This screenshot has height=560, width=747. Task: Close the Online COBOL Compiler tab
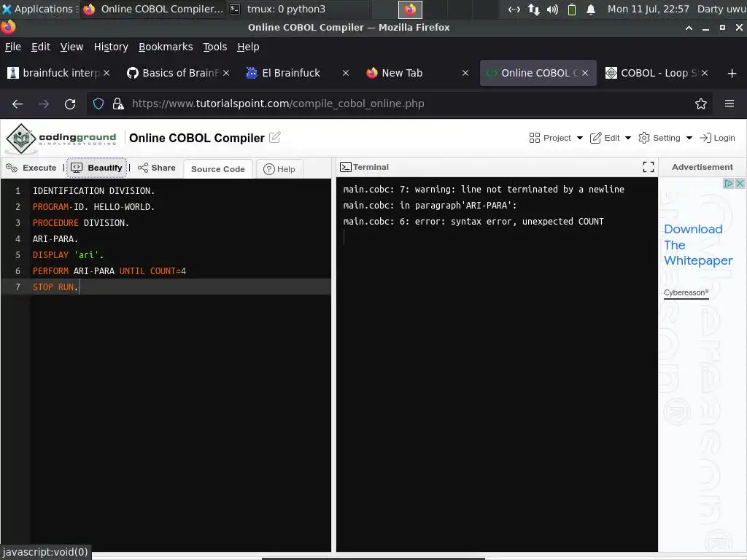[x=585, y=73]
